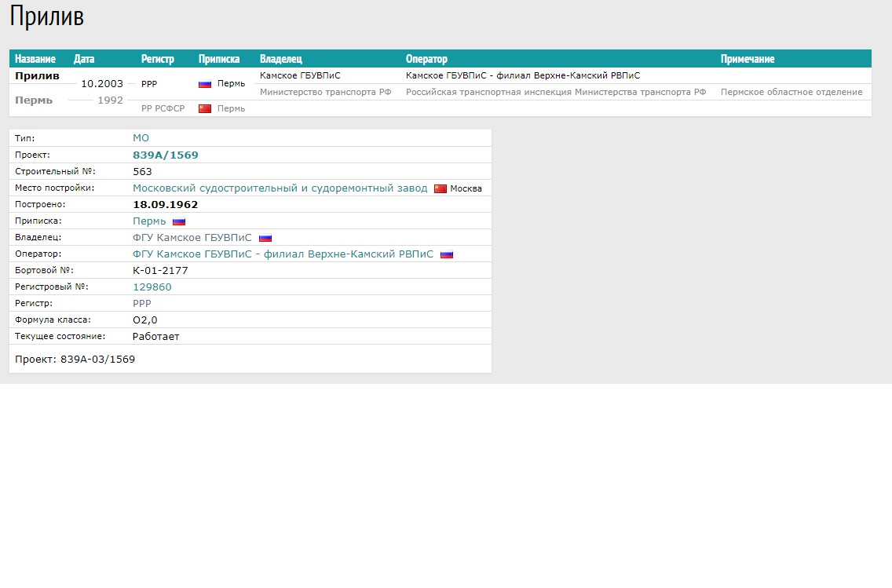Open the МО vessel type link
This screenshot has width=892, height=588.
(141, 138)
